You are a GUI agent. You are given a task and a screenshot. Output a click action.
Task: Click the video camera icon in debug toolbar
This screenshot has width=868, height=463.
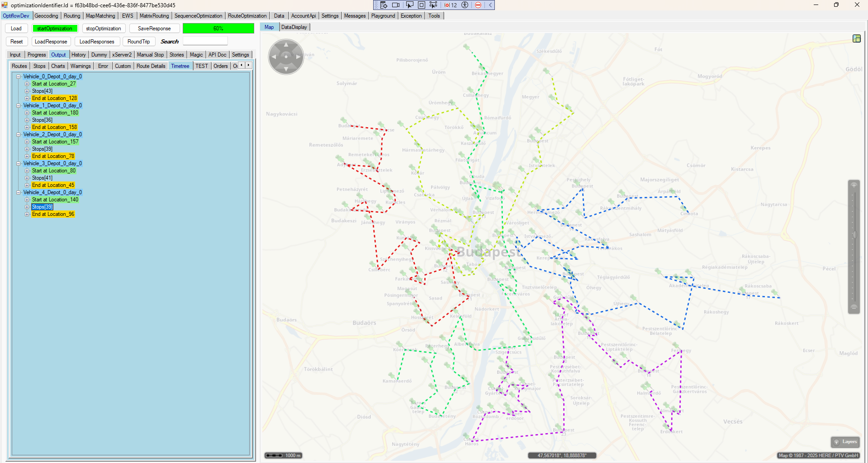(x=396, y=5)
